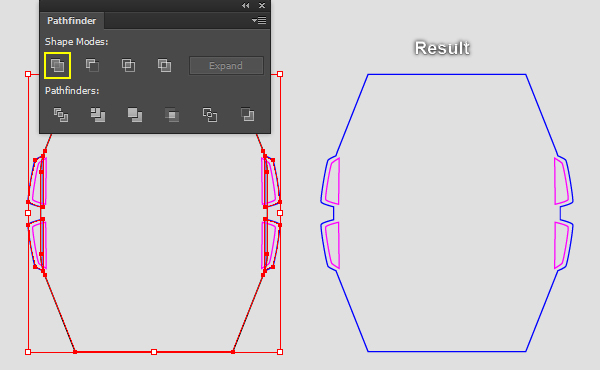
Task: Select the upper-left magenta shape in Result
Action: 333,181
